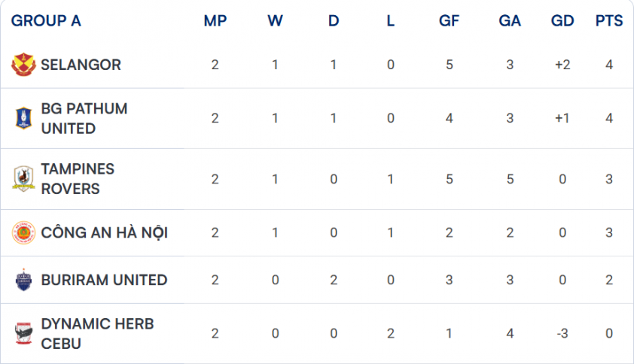Select the Tampines Rovers team name

[78, 179]
